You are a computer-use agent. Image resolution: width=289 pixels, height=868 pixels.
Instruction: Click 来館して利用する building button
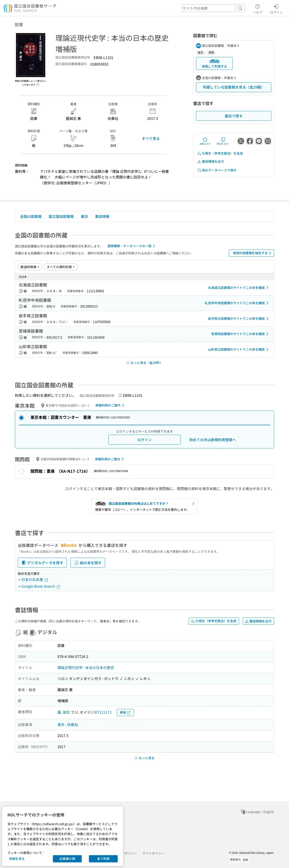point(214,63)
